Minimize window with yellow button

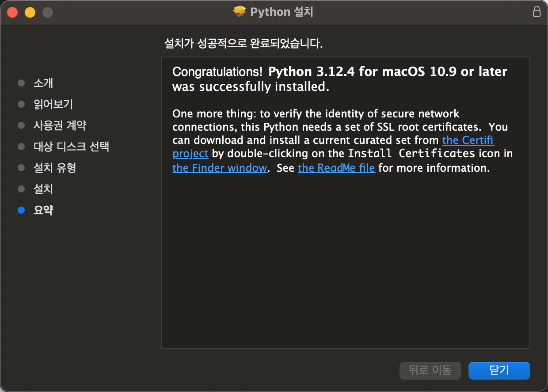[x=30, y=12]
